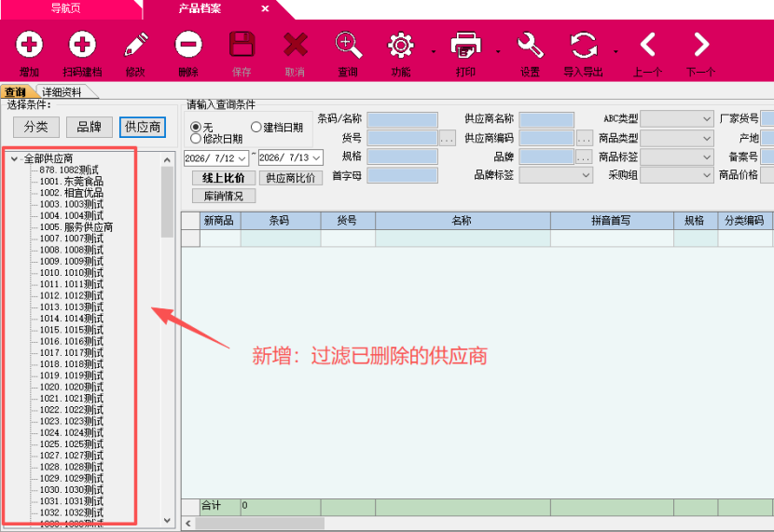The image size is (774, 532).
Task: Click the 删除 (Delete) minus icon
Action: point(188,46)
